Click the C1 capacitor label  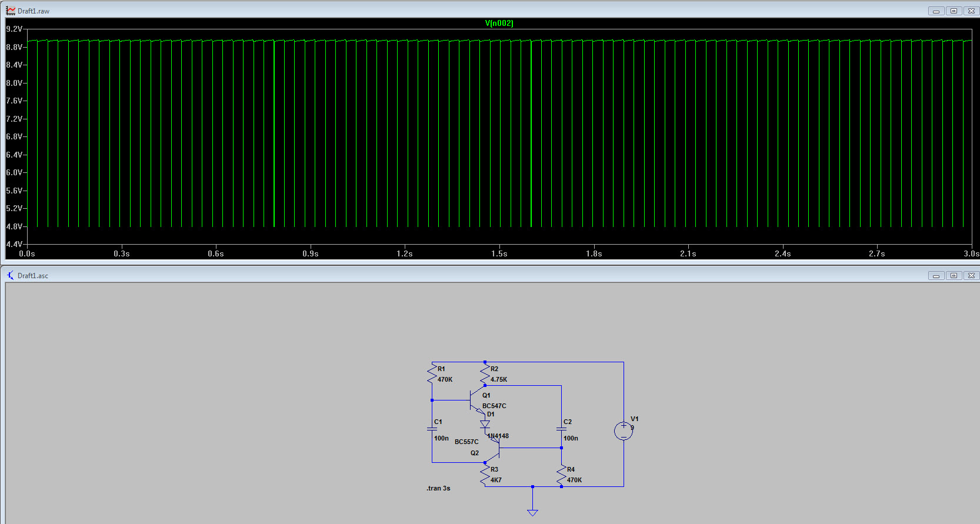click(438, 422)
